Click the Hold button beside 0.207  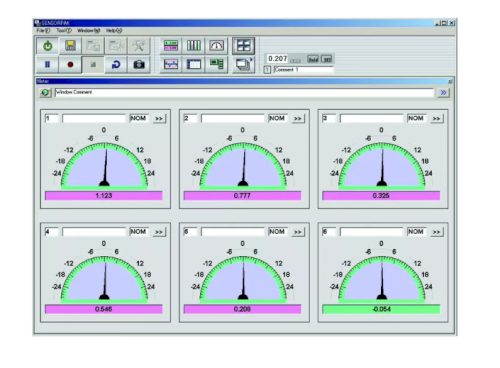(313, 59)
